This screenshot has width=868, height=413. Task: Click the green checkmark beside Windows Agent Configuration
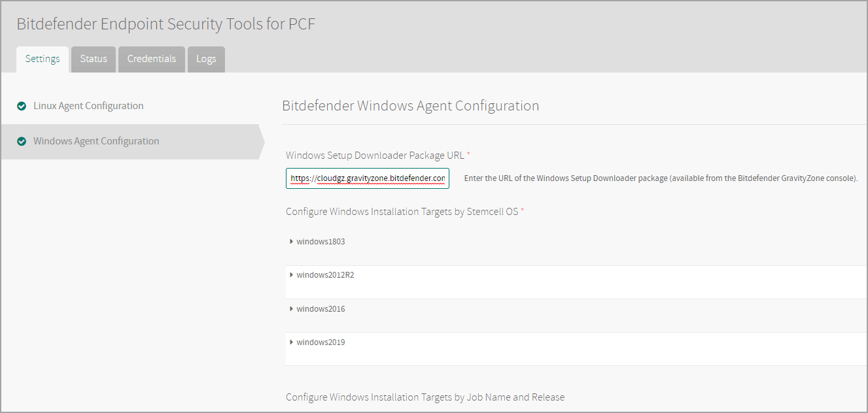[x=22, y=141]
